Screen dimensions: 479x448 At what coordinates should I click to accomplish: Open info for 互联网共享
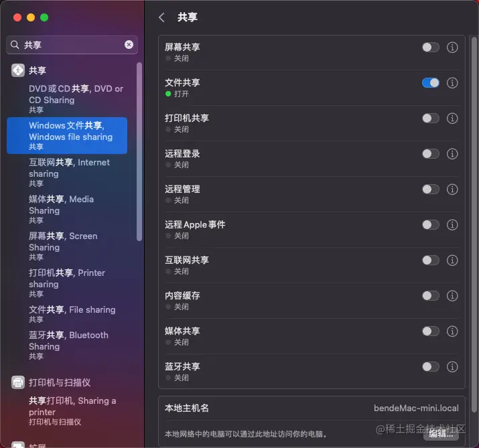pos(452,260)
